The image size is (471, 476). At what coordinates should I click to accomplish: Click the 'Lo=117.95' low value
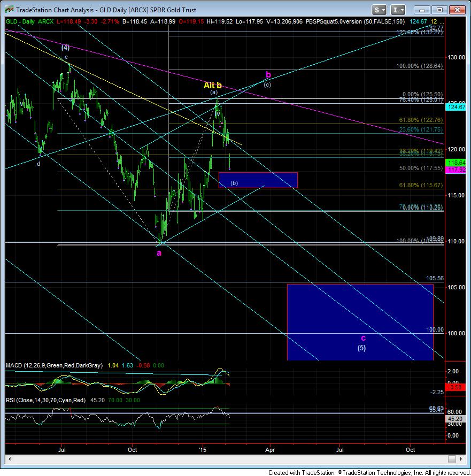click(249, 21)
